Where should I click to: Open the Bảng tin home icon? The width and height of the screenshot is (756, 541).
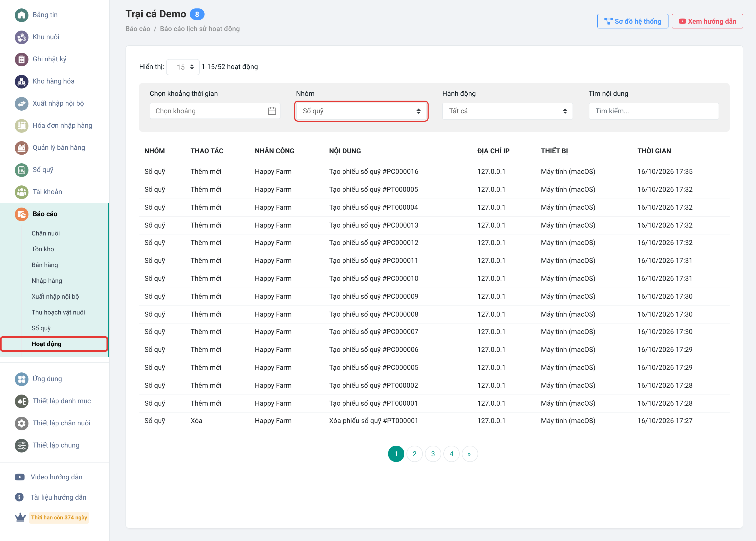22,15
